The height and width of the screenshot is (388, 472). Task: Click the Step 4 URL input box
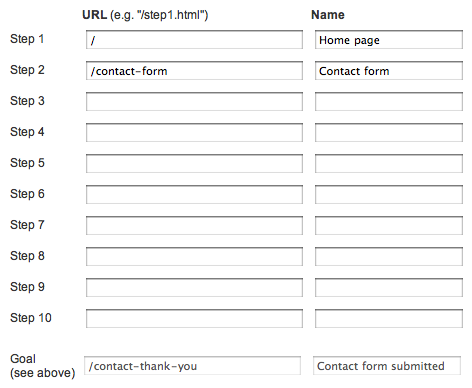point(194,133)
